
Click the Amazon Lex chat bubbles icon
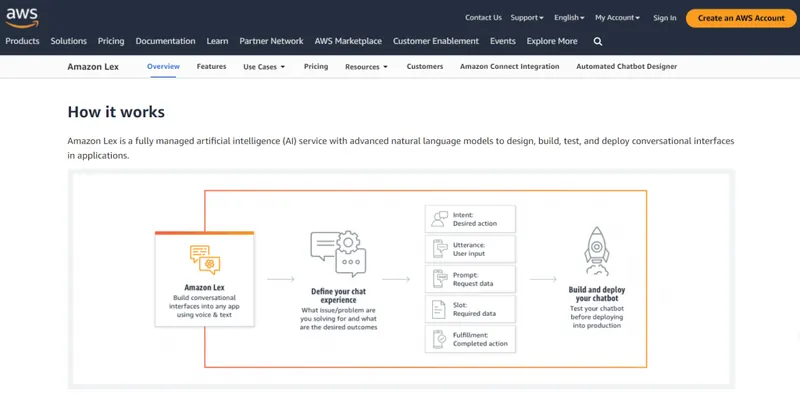coord(205,259)
